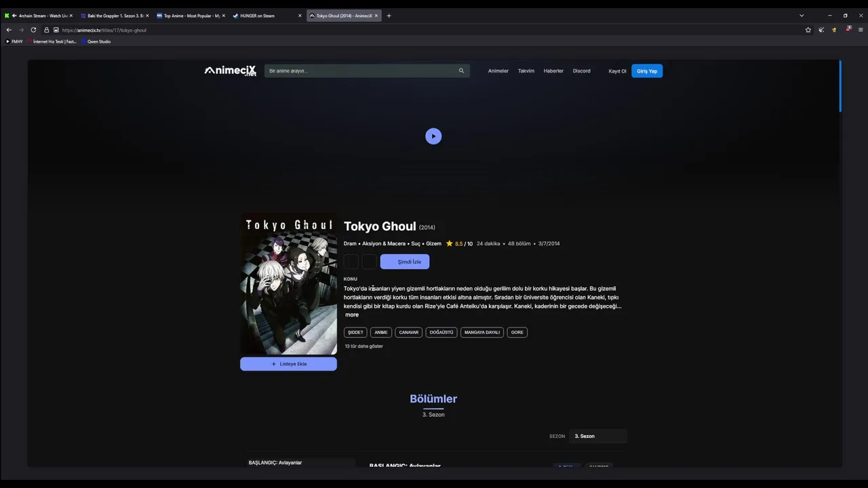Click the Tokyo Ghoul poster image
Image resolution: width=868 pixels, height=488 pixels.
(x=288, y=284)
